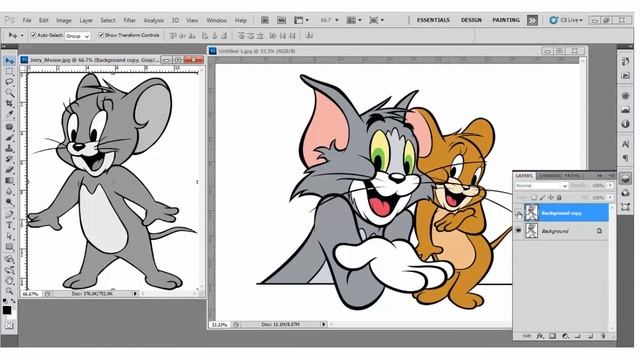Image resolution: width=640 pixels, height=360 pixels.
Task: Open the Screen Mode dropdown
Action: pyautogui.click(x=376, y=20)
